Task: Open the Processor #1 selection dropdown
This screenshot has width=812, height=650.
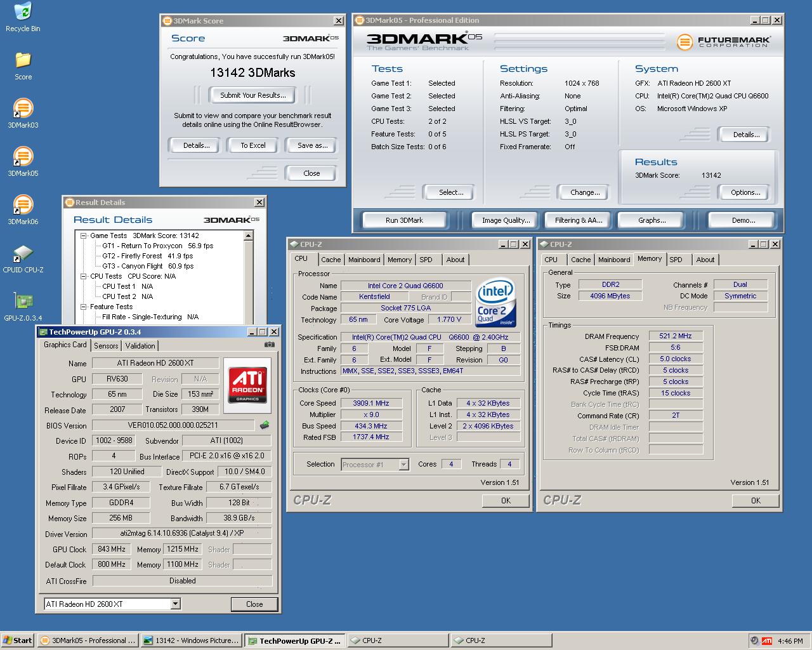Action: coord(403,465)
